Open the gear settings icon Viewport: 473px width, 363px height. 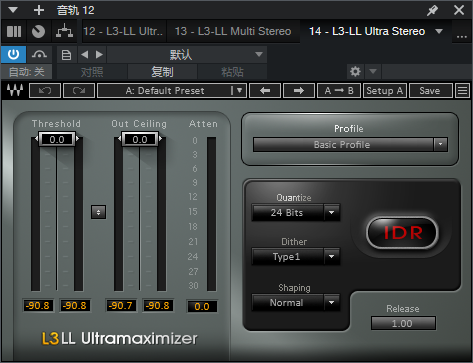point(355,71)
